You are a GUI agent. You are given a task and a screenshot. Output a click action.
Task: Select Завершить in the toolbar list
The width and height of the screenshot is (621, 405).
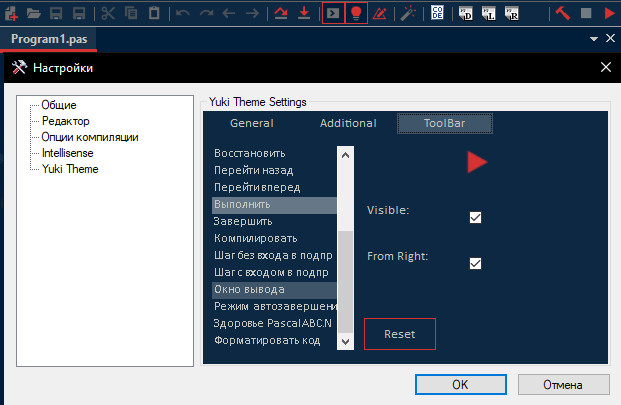pyautogui.click(x=274, y=221)
